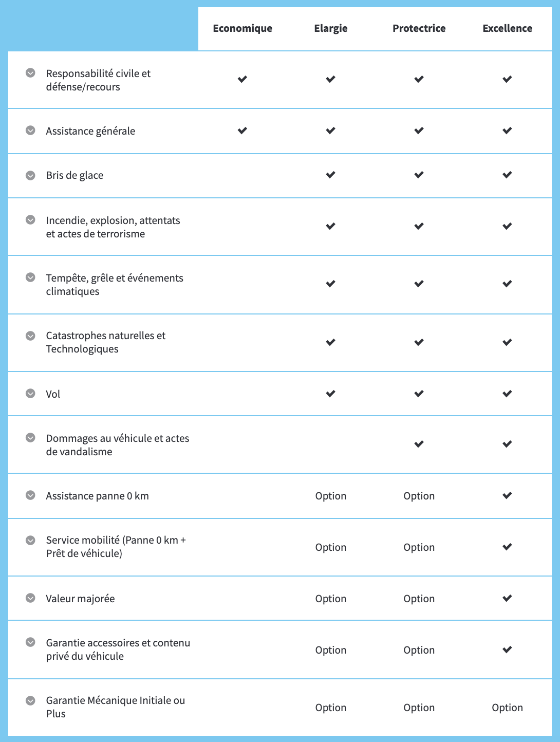Expand the Garantie Mécanique Initiale ou Plus row
The height and width of the screenshot is (742, 560).
tap(31, 700)
